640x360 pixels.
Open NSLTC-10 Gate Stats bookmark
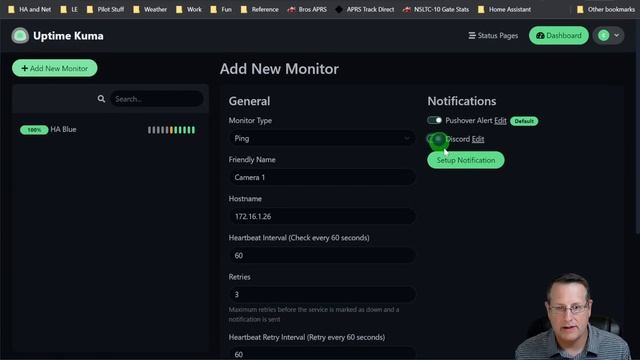(x=436, y=9)
